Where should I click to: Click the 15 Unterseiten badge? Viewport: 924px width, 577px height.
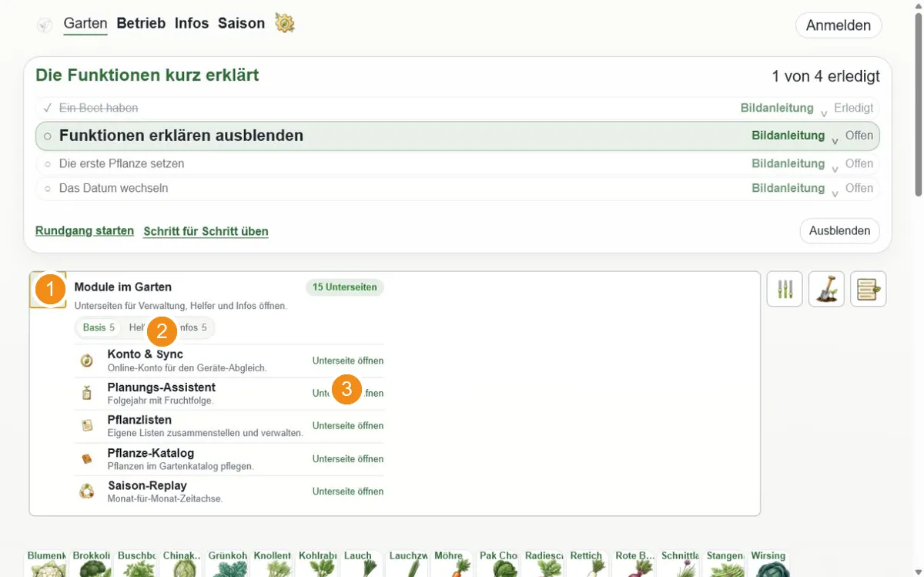click(x=345, y=287)
